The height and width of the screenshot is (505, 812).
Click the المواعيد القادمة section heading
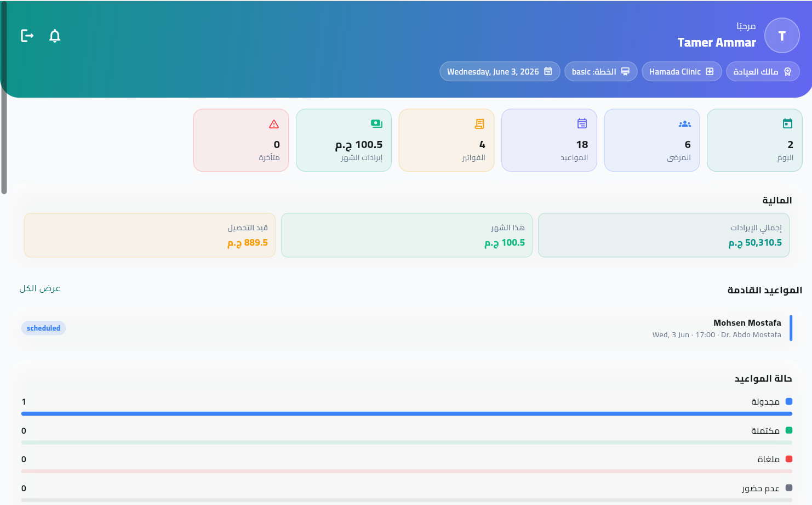[764, 290]
